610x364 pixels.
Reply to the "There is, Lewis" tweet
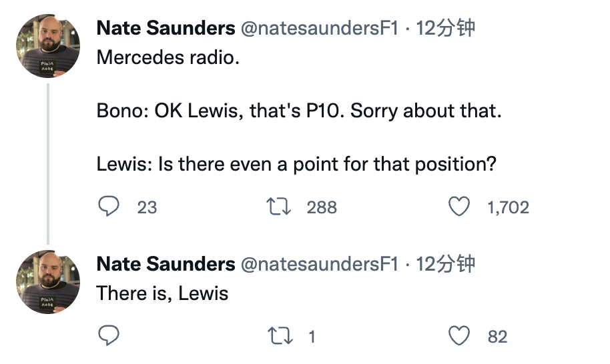(x=108, y=337)
